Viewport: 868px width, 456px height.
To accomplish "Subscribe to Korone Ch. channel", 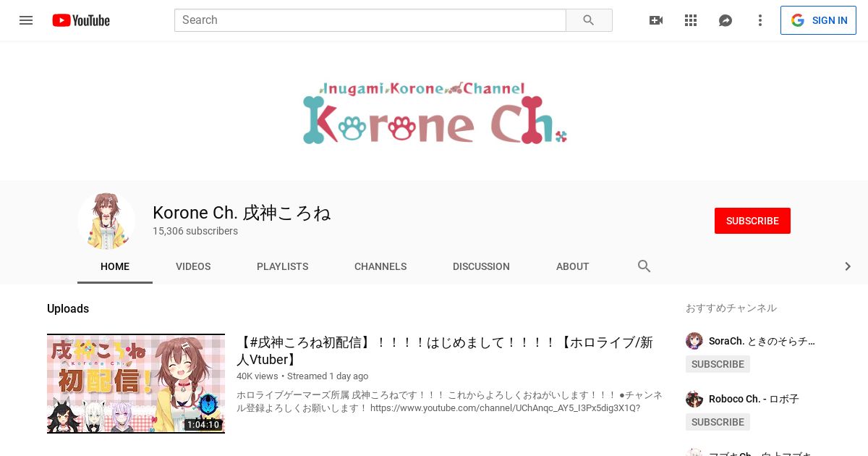I will [x=752, y=221].
